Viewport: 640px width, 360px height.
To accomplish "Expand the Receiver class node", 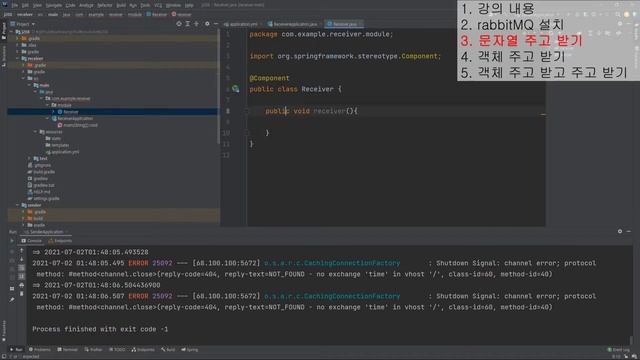I will [53, 112].
